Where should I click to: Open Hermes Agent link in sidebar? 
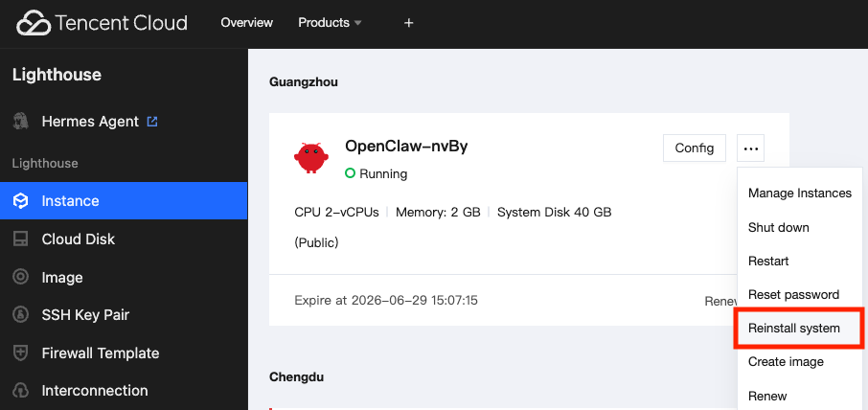pyautogui.click(x=90, y=121)
